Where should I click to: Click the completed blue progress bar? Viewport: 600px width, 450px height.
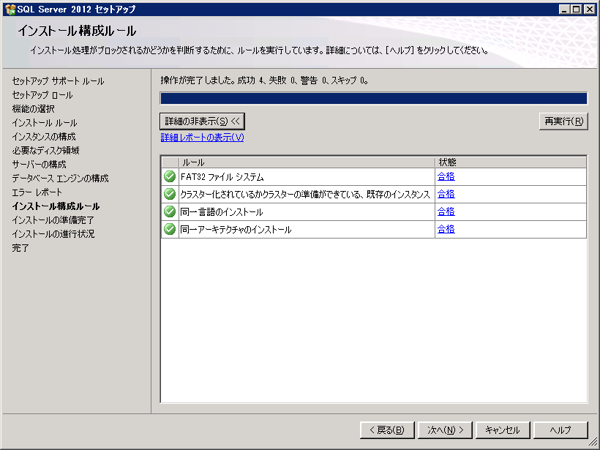click(x=373, y=98)
